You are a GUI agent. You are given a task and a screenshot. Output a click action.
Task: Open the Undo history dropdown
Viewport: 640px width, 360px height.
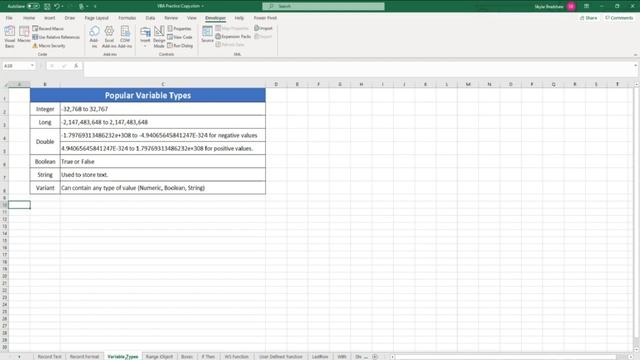point(62,6)
